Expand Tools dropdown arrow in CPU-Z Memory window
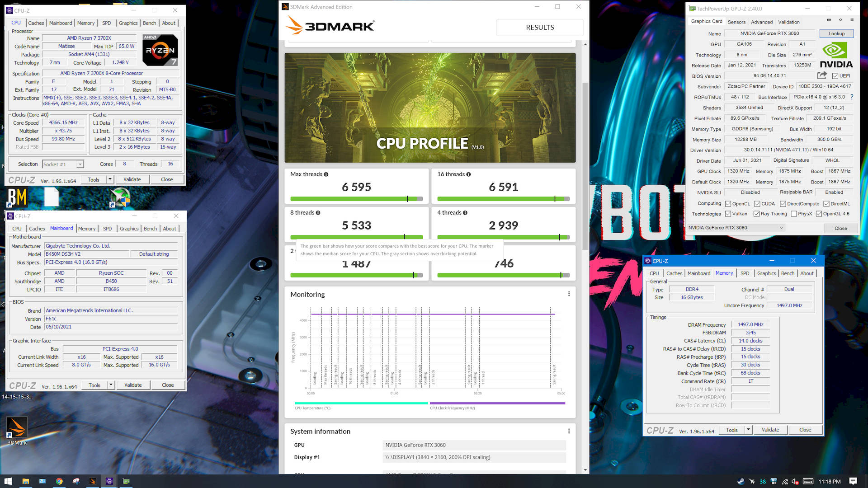The height and width of the screenshot is (488, 868). tap(748, 430)
